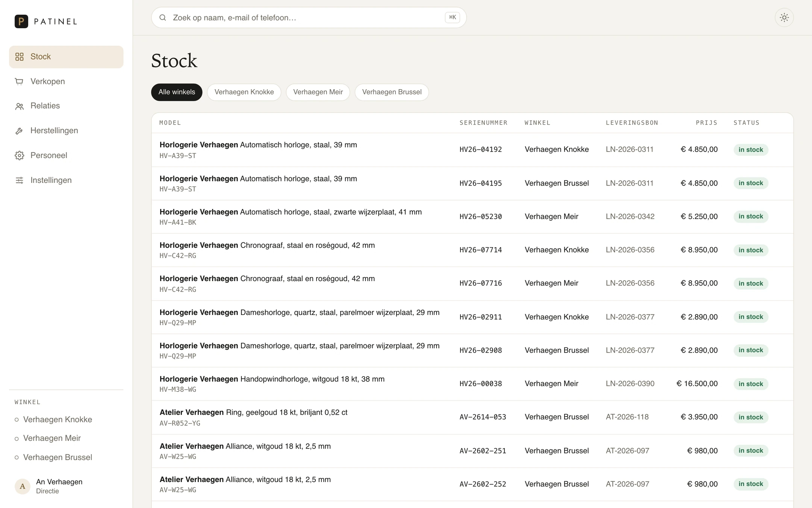Click the Stock grid icon in sidebar

20,57
